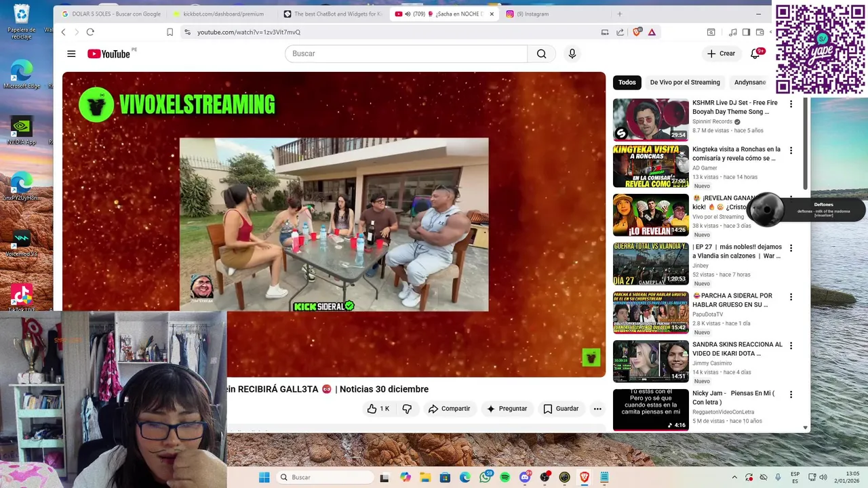Image resolution: width=868 pixels, height=488 pixels.
Task: Open the YouTube hamburger guide menu
Action: 71,54
